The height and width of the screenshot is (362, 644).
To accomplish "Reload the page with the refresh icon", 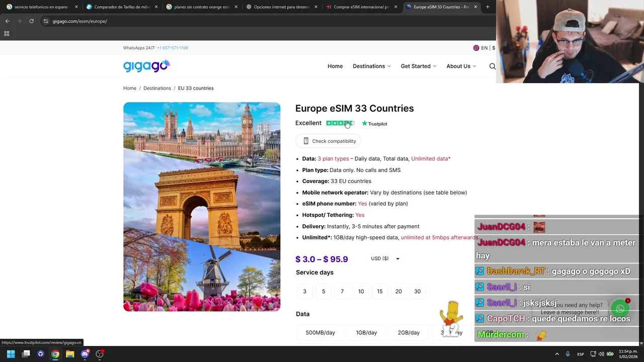I will (x=31, y=21).
